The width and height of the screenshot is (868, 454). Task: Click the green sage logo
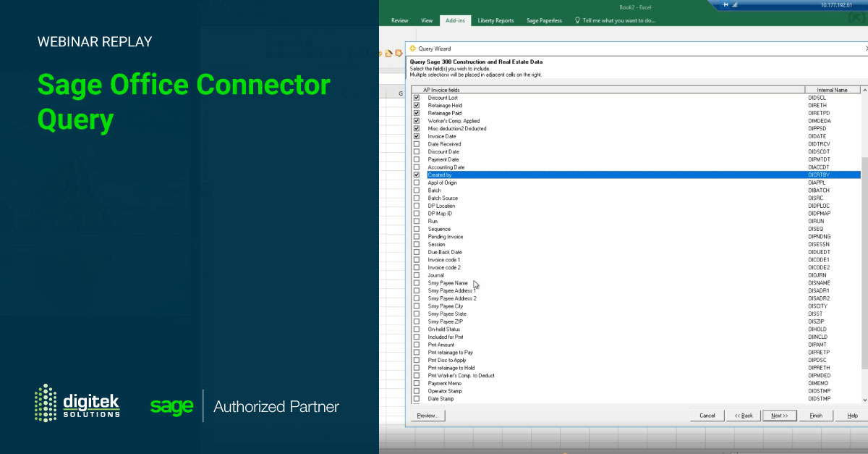coord(171,406)
